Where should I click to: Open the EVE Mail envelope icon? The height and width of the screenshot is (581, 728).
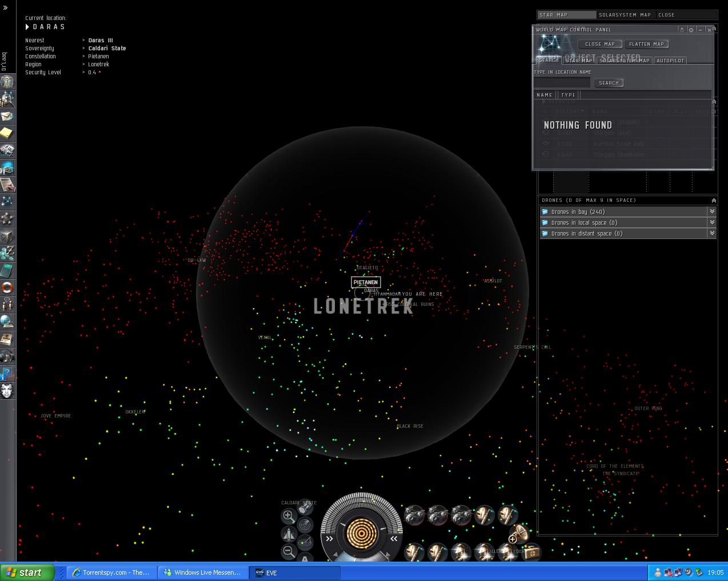pos(7,116)
